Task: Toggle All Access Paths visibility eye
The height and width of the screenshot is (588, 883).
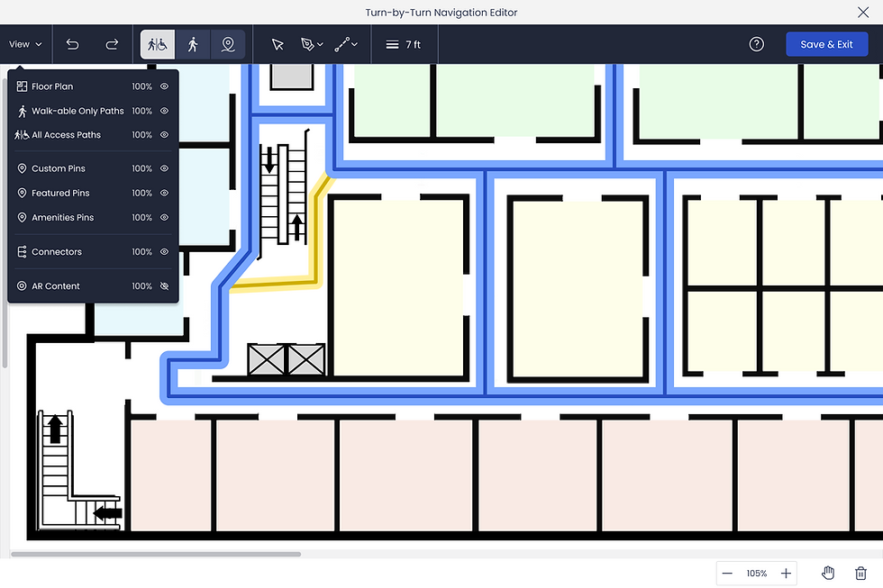Action: [164, 134]
